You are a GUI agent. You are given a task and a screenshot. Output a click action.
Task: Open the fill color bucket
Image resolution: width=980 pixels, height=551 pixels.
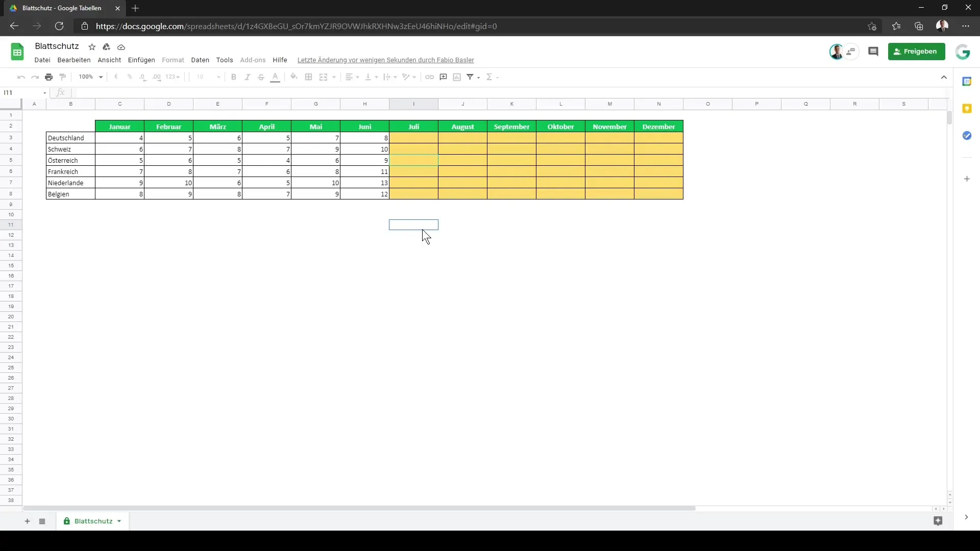coord(293,77)
